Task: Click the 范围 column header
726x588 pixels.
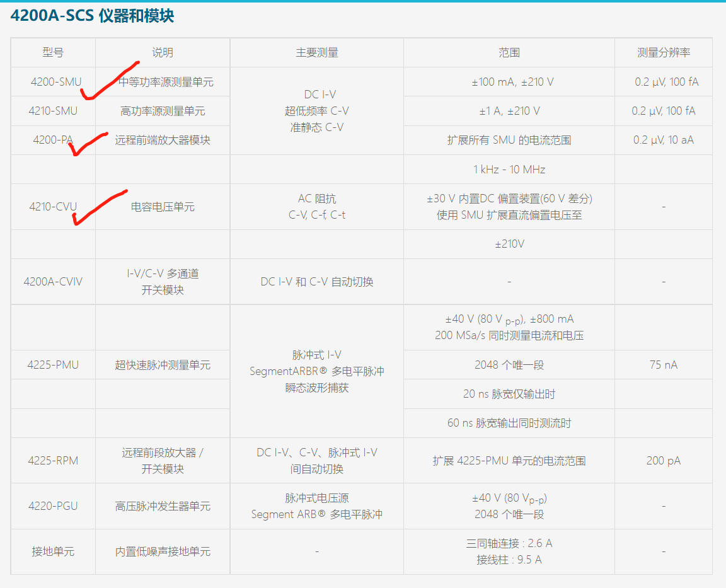Action: point(509,52)
